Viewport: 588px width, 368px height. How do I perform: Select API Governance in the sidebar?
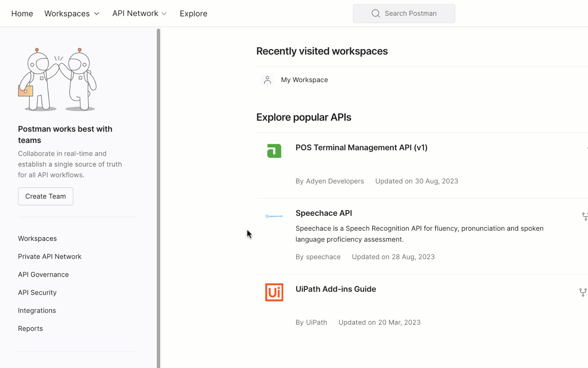pos(43,275)
